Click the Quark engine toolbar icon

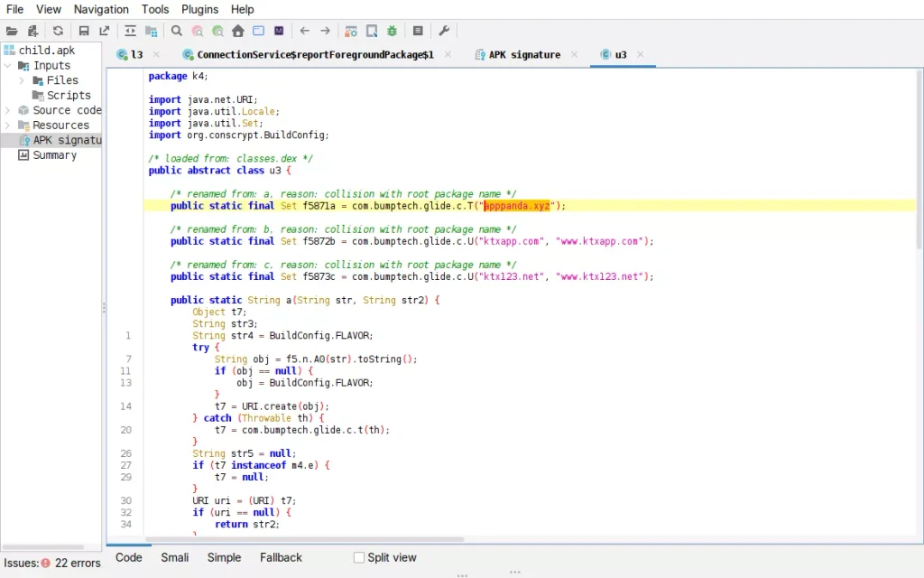(372, 31)
